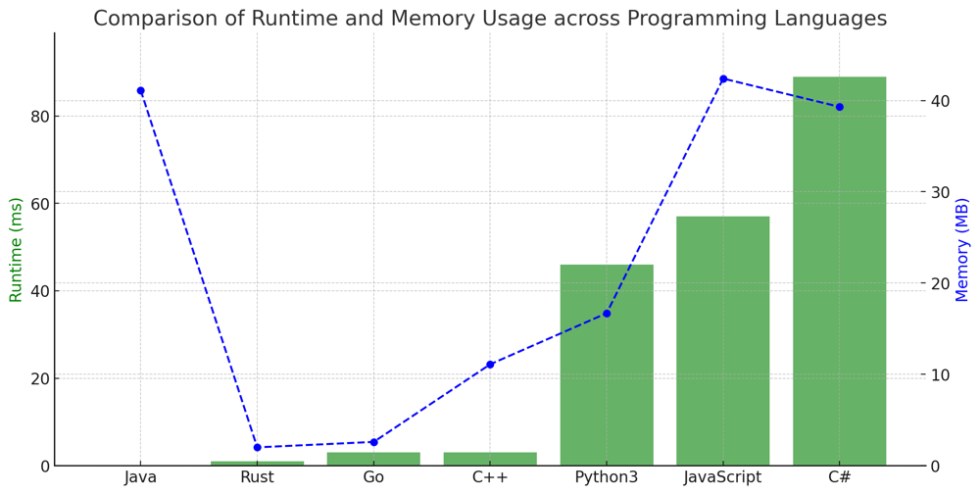Viewport: 980px width, 495px height.
Task: Click the Go memory line marker
Action: pos(373,442)
